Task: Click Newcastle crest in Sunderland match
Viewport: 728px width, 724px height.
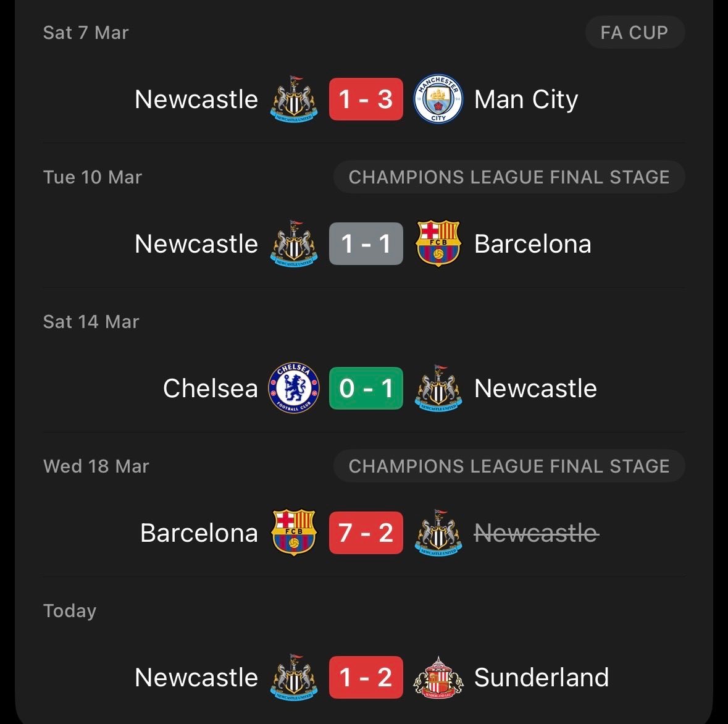Action: point(294,677)
